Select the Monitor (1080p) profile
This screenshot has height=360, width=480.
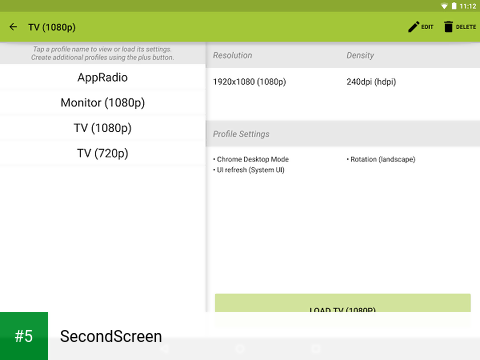103,103
